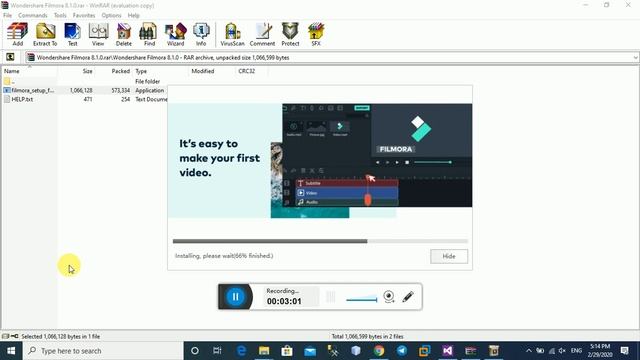Image resolution: width=640 pixels, height=360 pixels.
Task: Select the parent folder entry
Action: coord(9,81)
